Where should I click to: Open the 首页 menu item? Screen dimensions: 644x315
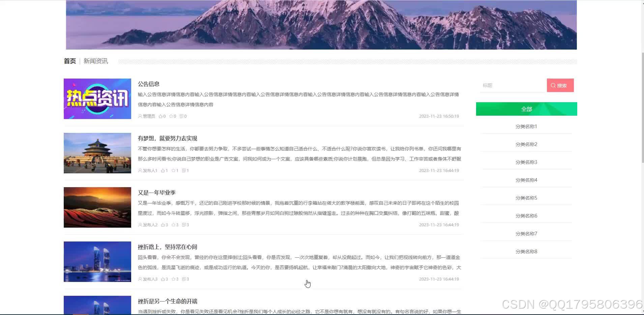[x=69, y=61]
